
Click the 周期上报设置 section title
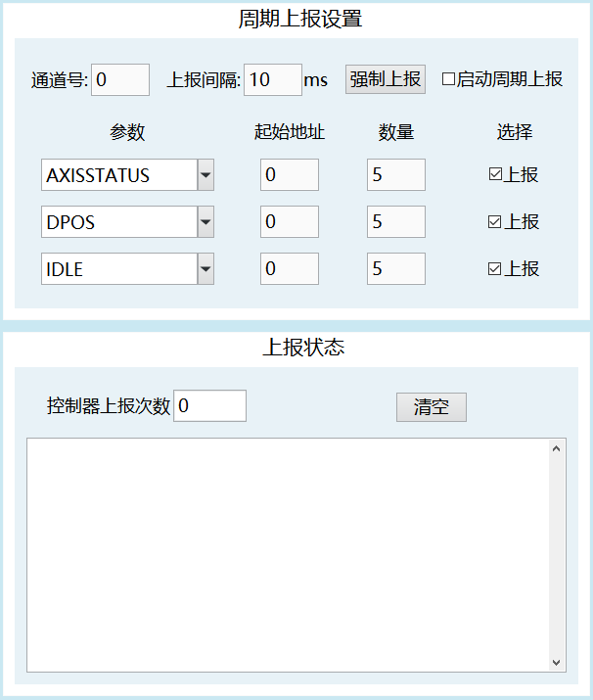tap(299, 20)
